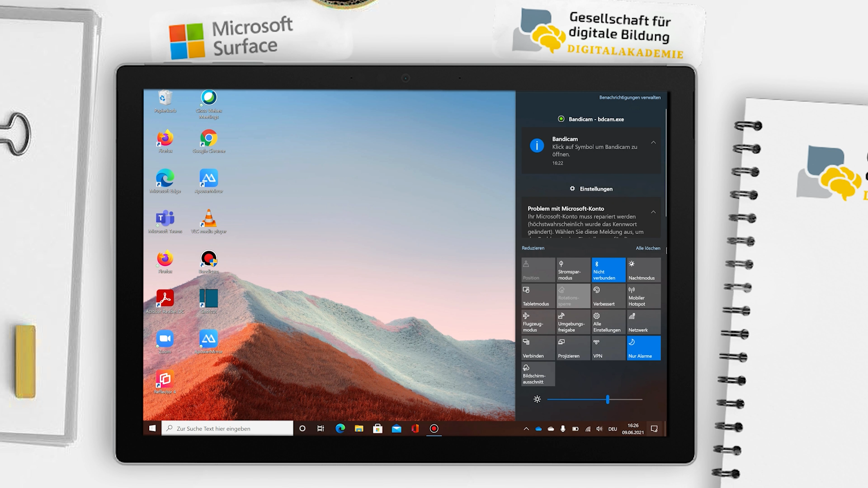Start Bildschirmausschnitt screen snip tile
Screen dimensions: 868x488
point(538,374)
